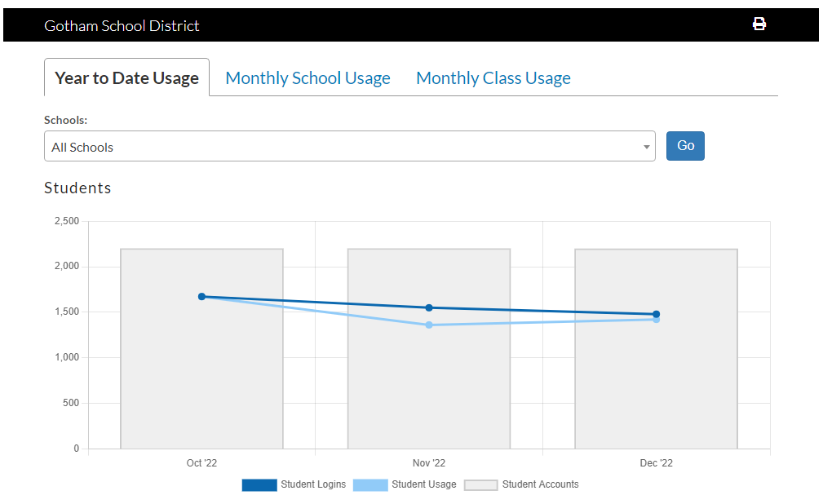The width and height of the screenshot is (823, 504).
Task: Open the Monthly Class Usage tab
Action: [x=493, y=77]
